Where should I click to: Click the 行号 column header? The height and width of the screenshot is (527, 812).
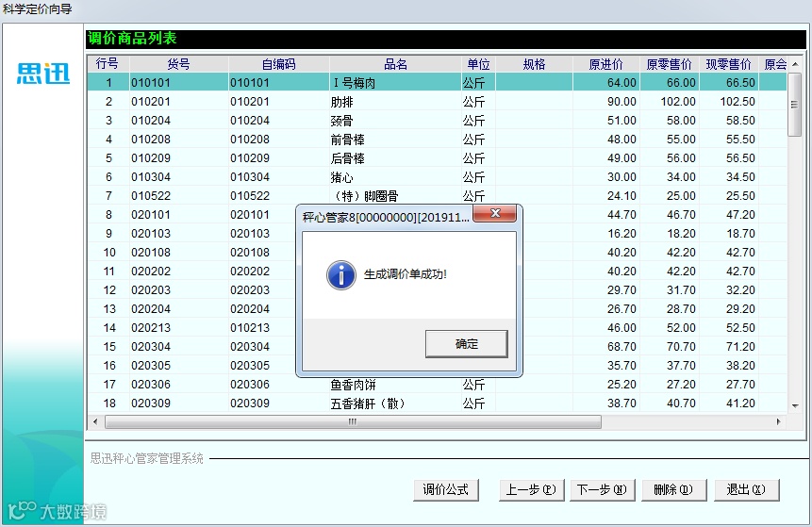(x=108, y=64)
